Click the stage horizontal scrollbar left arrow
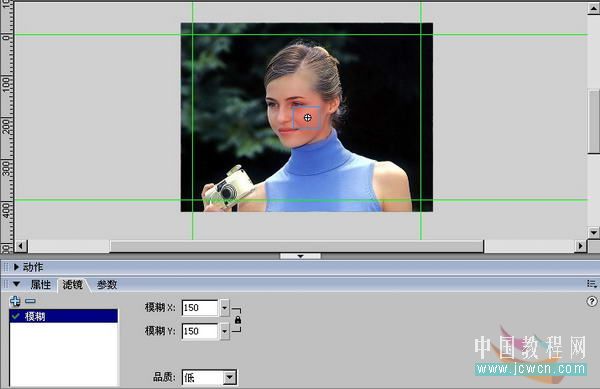This screenshot has width=600, height=389. pyautogui.click(x=21, y=246)
